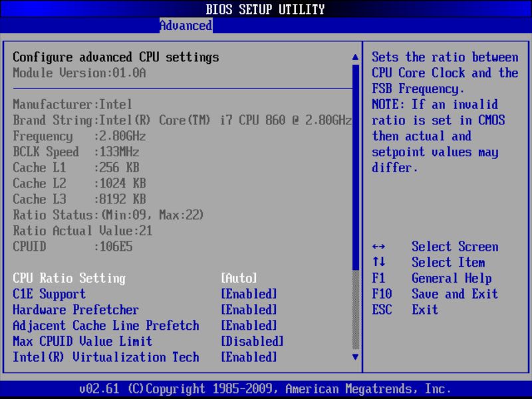The height and width of the screenshot is (399, 532).
Task: Click the Manufacturer:Intel line
Action: (72, 104)
